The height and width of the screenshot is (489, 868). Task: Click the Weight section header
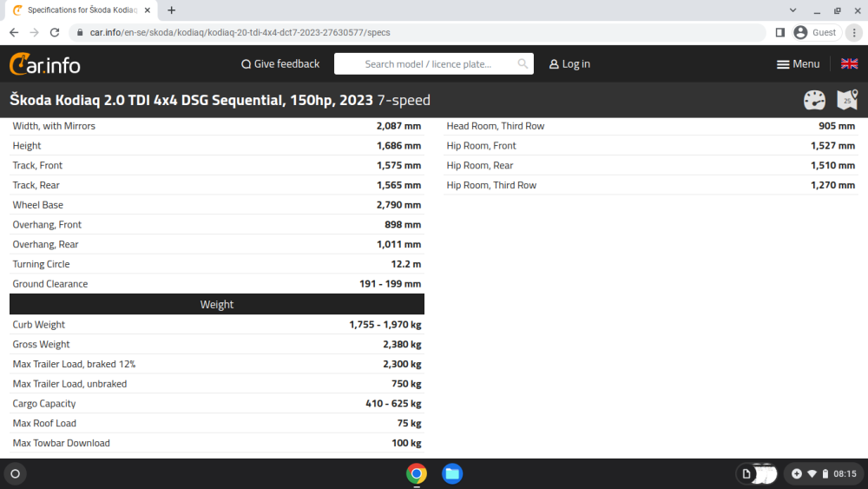point(217,304)
